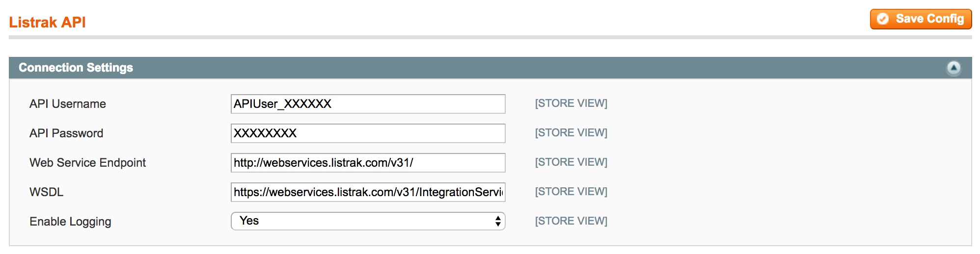Click the WSDL label

tap(47, 192)
